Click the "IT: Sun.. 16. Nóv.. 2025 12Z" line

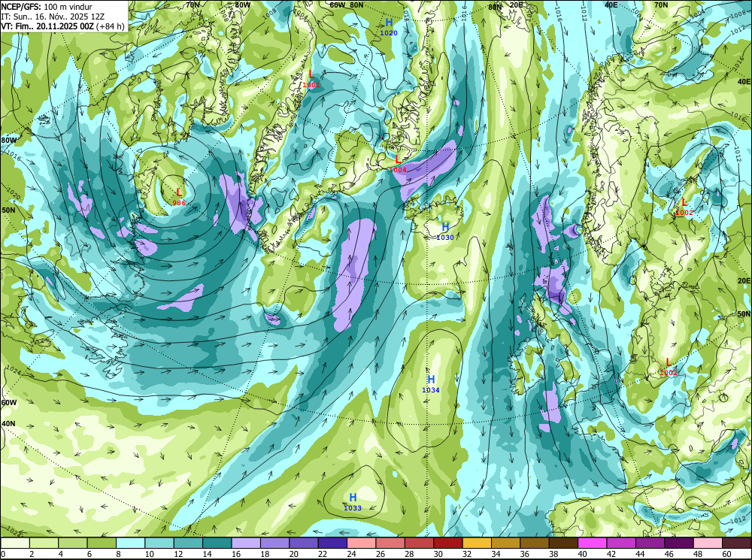point(53,17)
